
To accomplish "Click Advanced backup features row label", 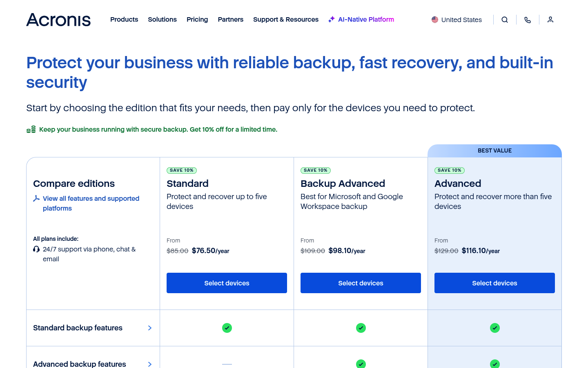I will (x=80, y=364).
